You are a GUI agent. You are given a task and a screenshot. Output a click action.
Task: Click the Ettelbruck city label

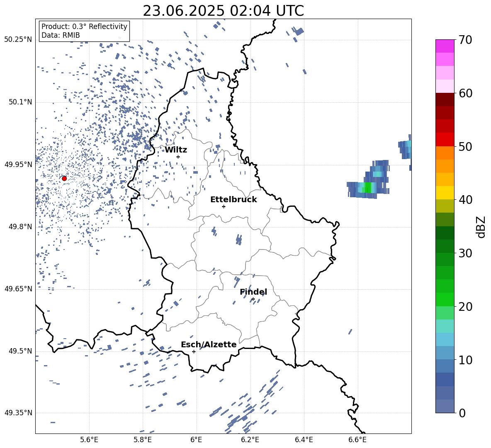pyautogui.click(x=233, y=200)
